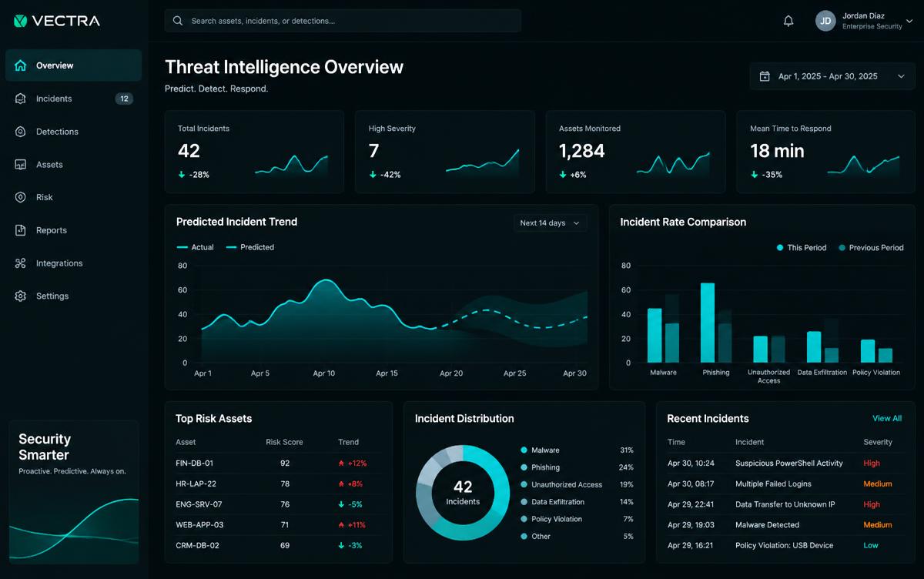This screenshot has height=579, width=924.
Task: Click the 18 min response value
Action: click(x=777, y=151)
